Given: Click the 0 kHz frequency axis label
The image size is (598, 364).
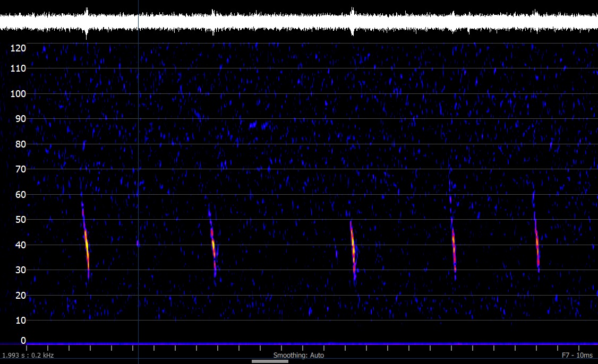Looking at the screenshot, I should pyautogui.click(x=23, y=341).
